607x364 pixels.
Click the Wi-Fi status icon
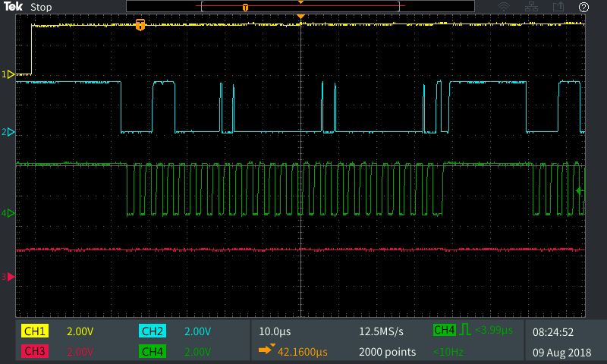point(504,7)
